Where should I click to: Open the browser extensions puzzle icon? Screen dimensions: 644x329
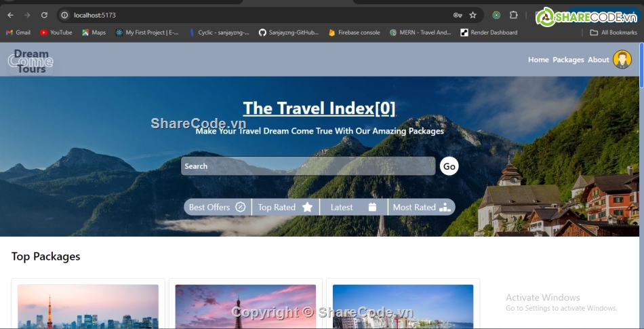[x=513, y=15]
